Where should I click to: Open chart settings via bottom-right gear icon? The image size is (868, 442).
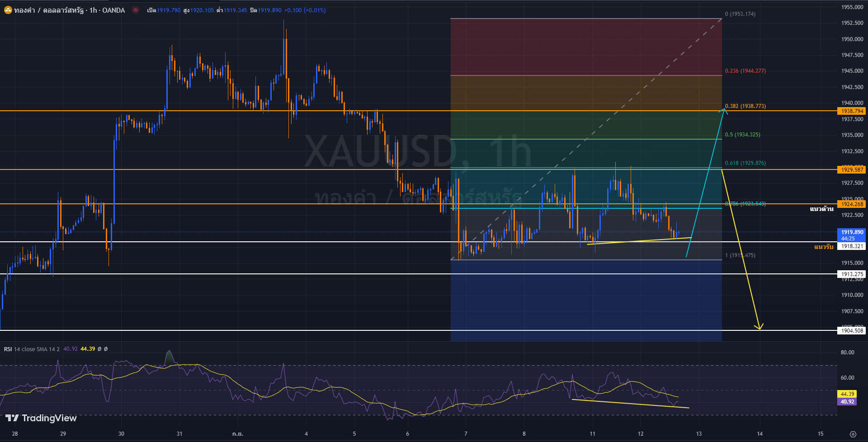853,434
